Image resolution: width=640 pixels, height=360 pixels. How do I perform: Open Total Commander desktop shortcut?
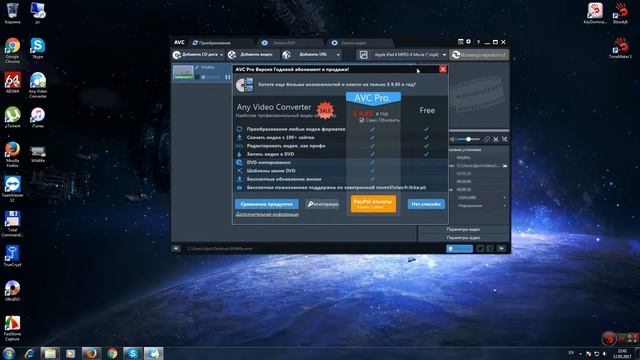(x=12, y=223)
